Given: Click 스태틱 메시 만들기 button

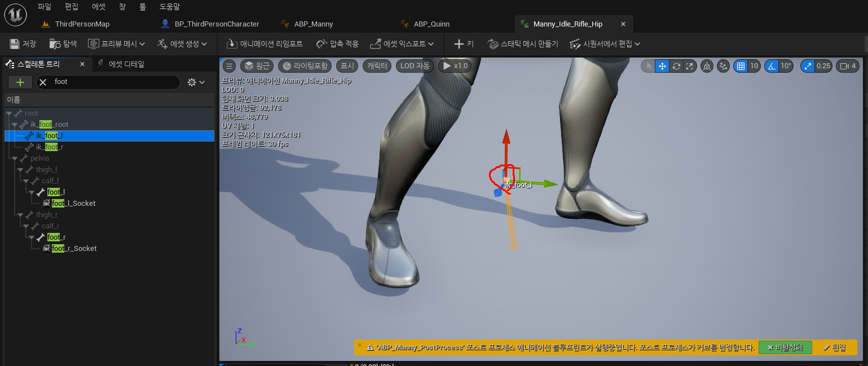Looking at the screenshot, I should point(523,43).
